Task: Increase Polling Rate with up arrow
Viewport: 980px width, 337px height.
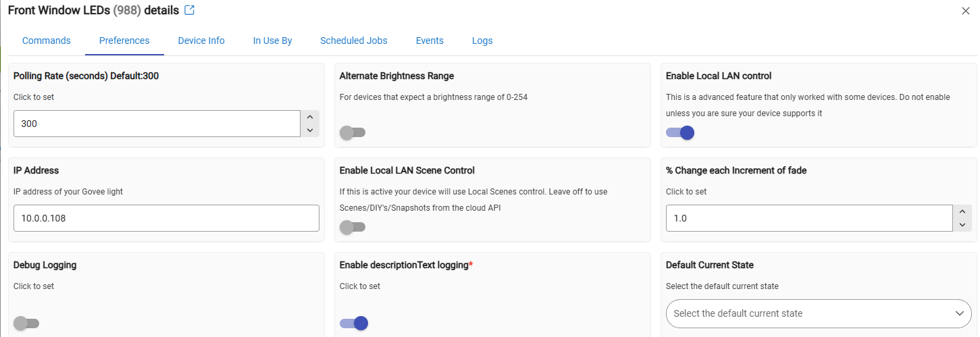Action: pyautogui.click(x=310, y=118)
